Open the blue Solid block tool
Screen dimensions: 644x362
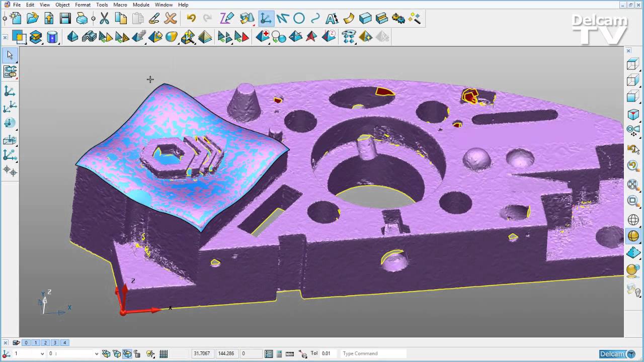tap(365, 19)
